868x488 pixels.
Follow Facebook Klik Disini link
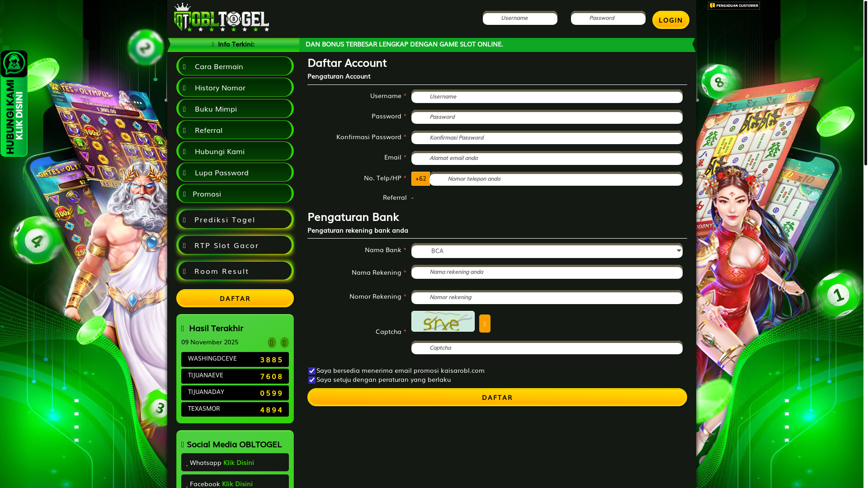coord(237,484)
